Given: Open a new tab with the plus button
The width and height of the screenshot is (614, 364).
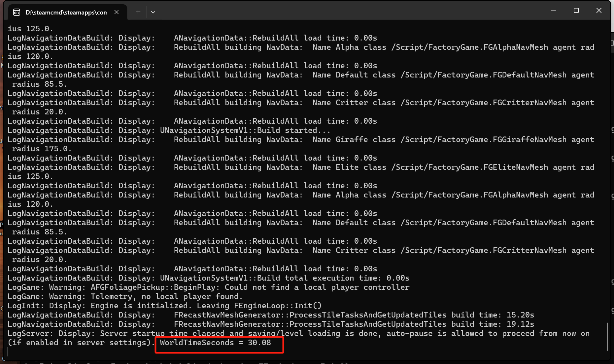Looking at the screenshot, I should pos(138,12).
